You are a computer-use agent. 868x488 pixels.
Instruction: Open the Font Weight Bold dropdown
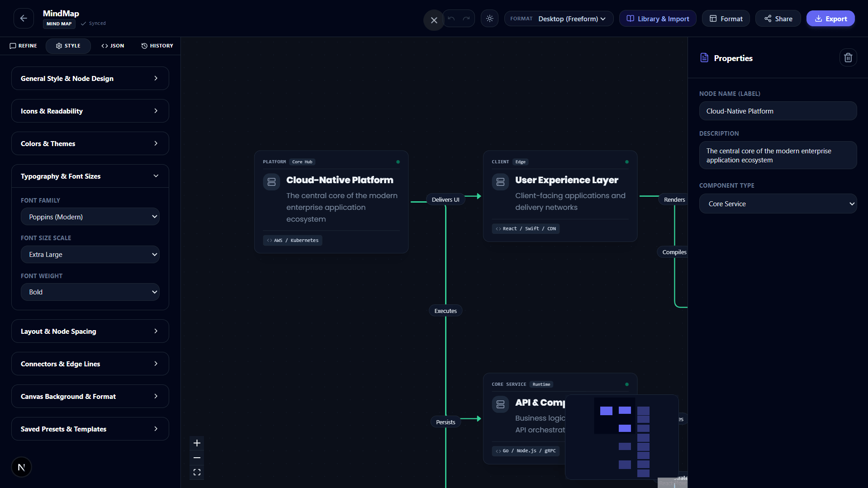point(90,292)
